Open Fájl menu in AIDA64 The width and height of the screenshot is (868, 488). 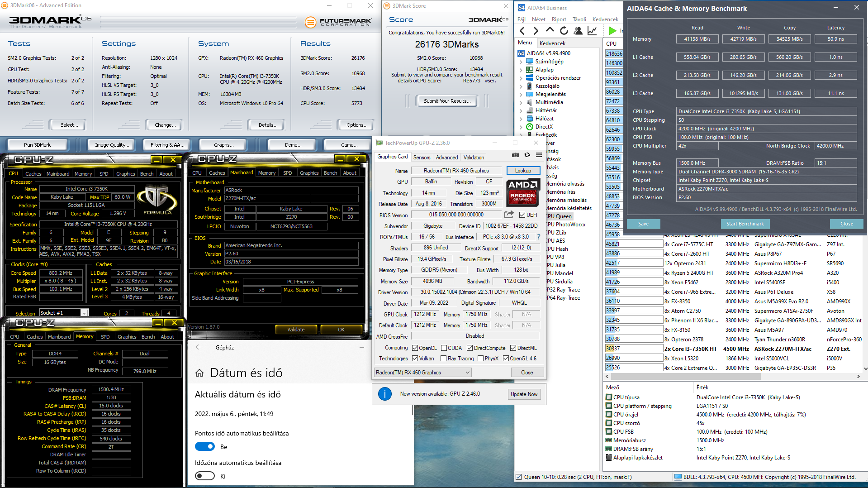522,19
